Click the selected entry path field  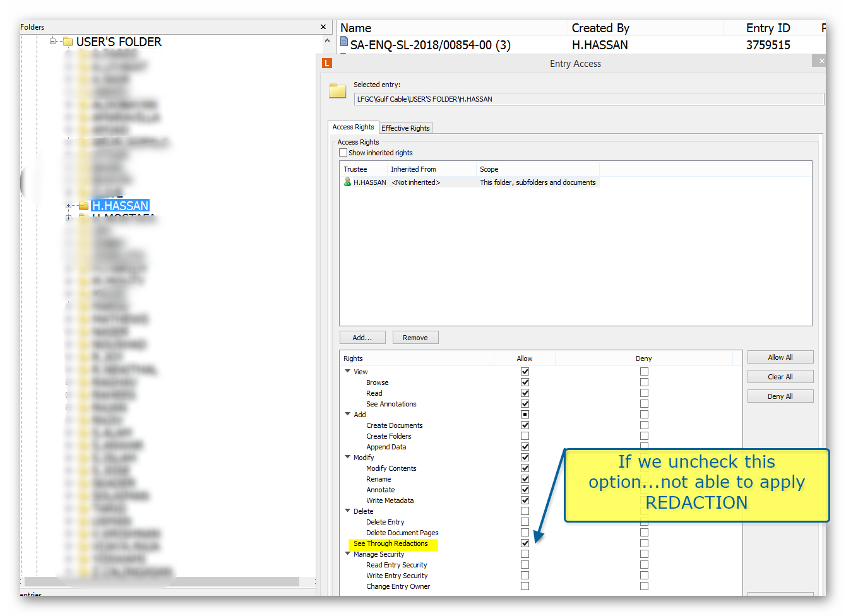pyautogui.click(x=587, y=99)
